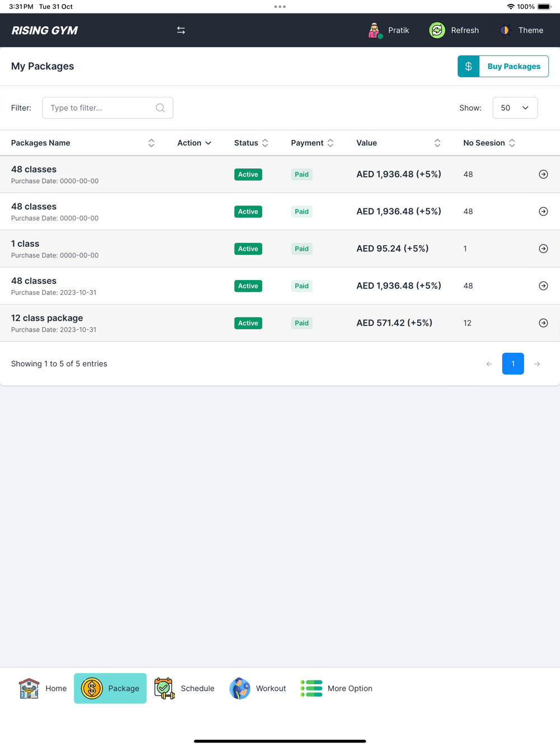This screenshot has width=560, height=747.
Task: Toggle the Theme sun-moon icon
Action: pyautogui.click(x=505, y=30)
